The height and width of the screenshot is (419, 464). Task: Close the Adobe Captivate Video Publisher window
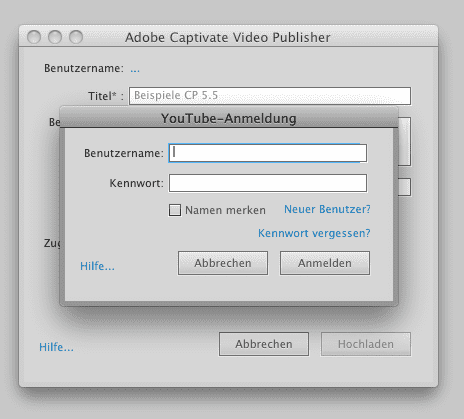34,37
